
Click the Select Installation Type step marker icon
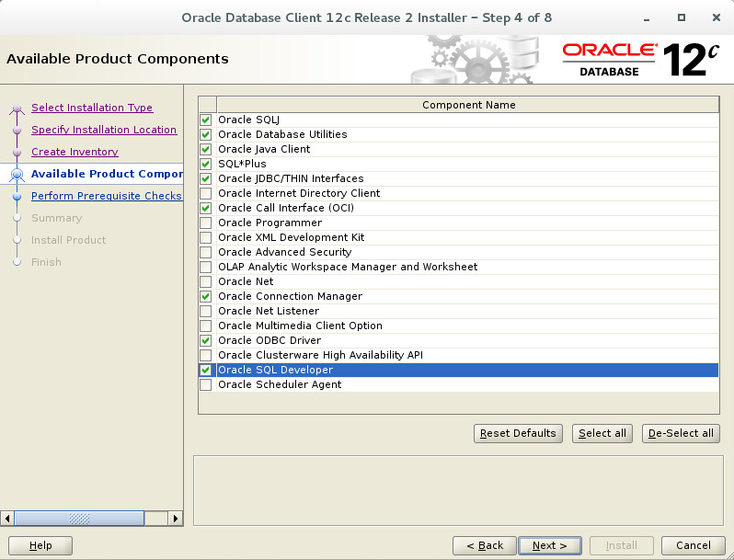click(x=17, y=109)
